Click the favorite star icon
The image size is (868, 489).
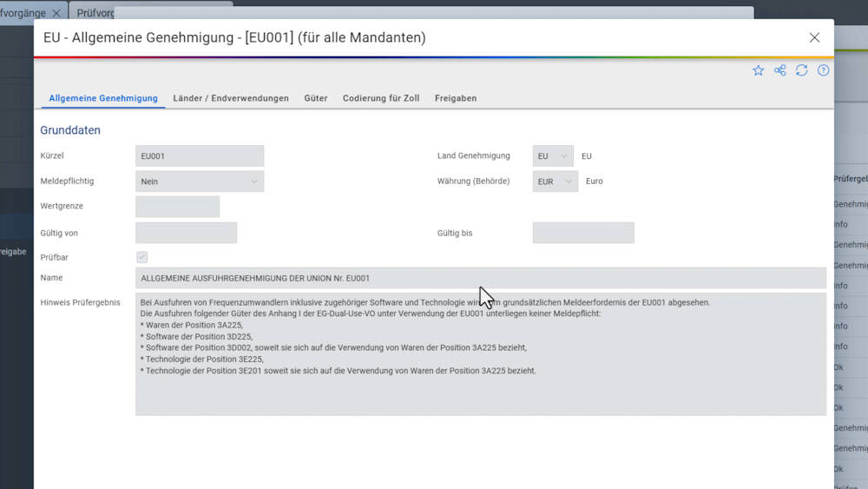click(758, 70)
